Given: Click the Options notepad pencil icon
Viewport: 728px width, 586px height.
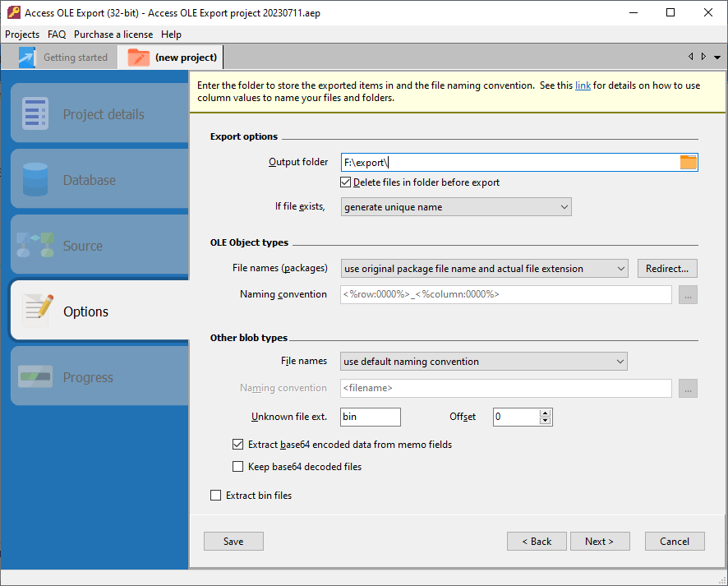Looking at the screenshot, I should (x=38, y=311).
